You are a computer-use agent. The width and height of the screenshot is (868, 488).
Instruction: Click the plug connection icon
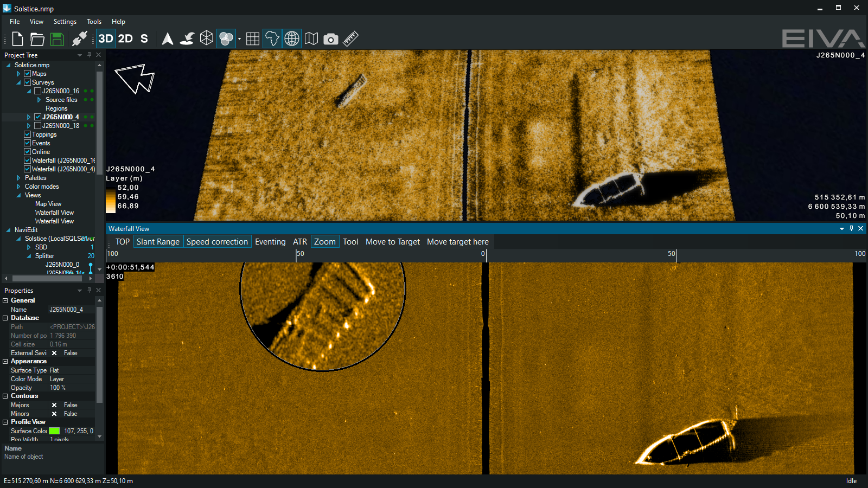pos(79,38)
